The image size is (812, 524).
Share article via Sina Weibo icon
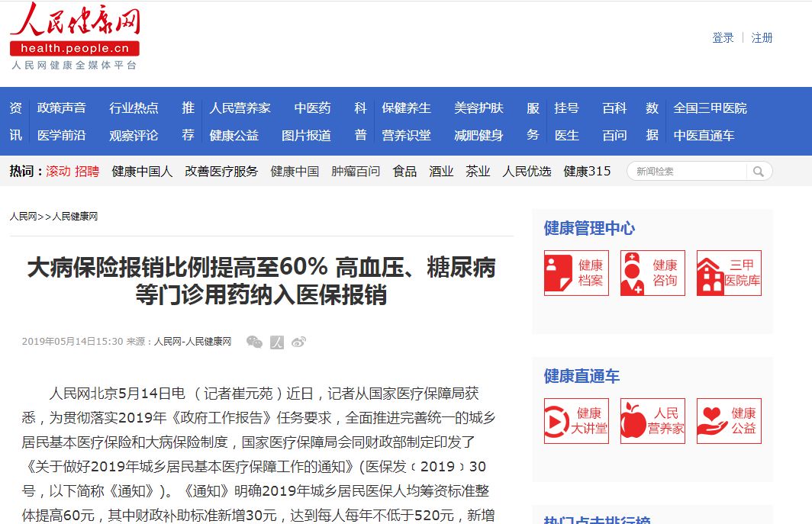(298, 342)
